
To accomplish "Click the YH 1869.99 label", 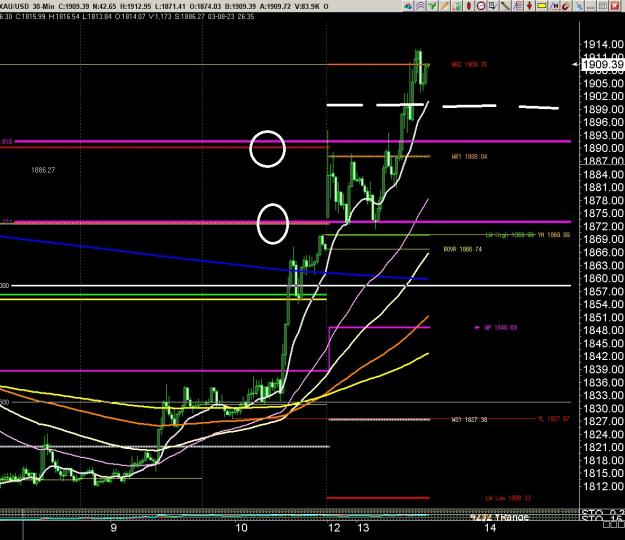I will [x=554, y=235].
